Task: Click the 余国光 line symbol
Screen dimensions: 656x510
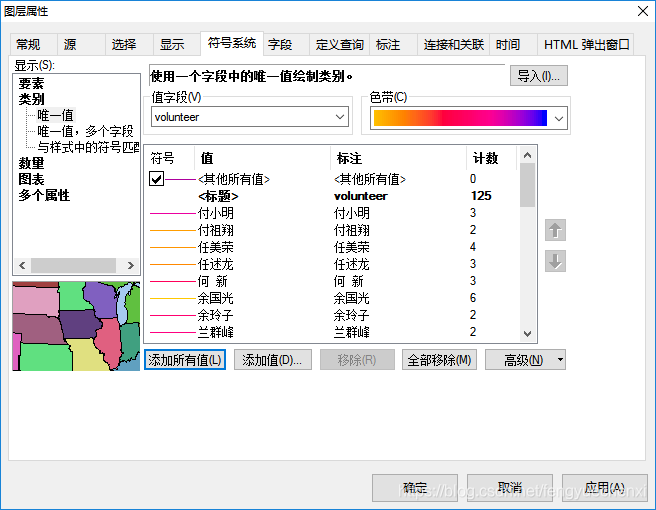Action: [173, 298]
